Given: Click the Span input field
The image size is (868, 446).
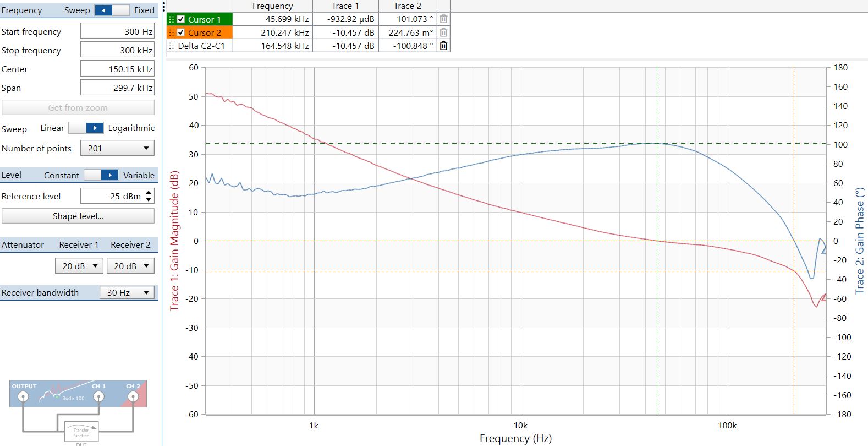Looking at the screenshot, I should [117, 88].
